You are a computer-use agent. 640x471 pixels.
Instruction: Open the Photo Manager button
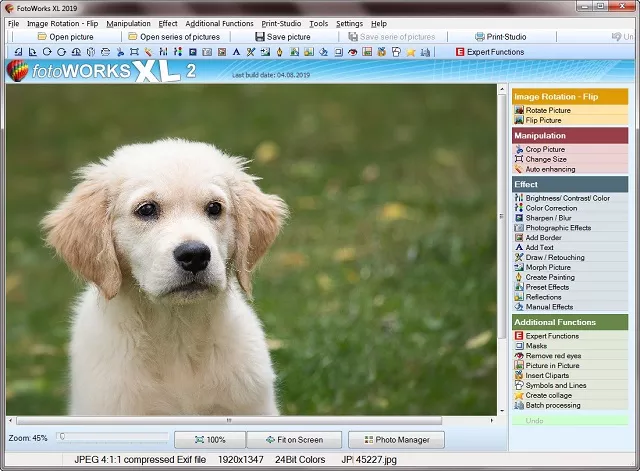396,440
